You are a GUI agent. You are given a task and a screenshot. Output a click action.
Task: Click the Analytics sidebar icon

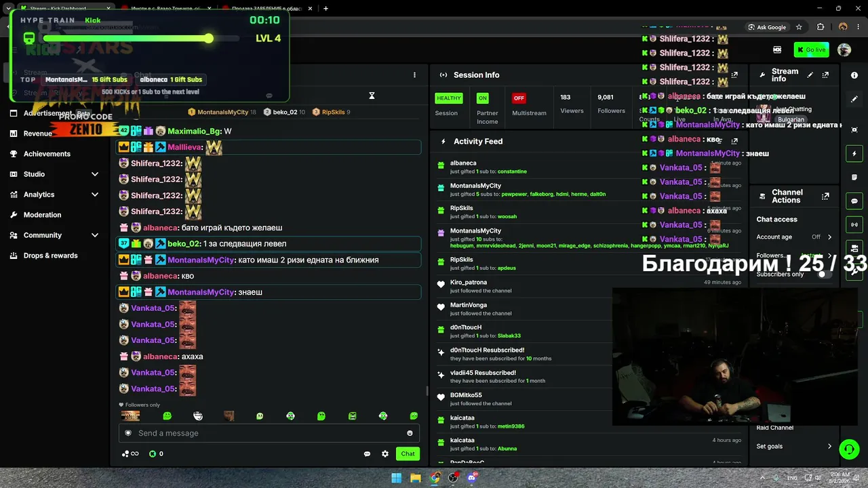click(x=14, y=195)
